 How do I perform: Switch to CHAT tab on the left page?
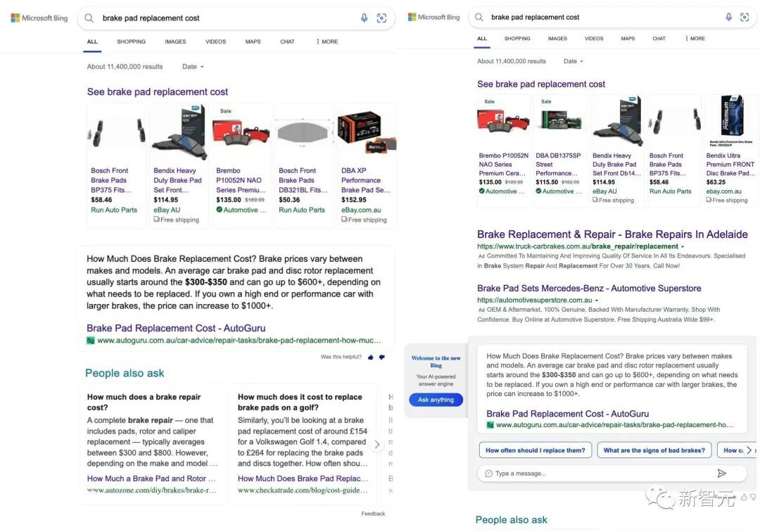point(287,42)
